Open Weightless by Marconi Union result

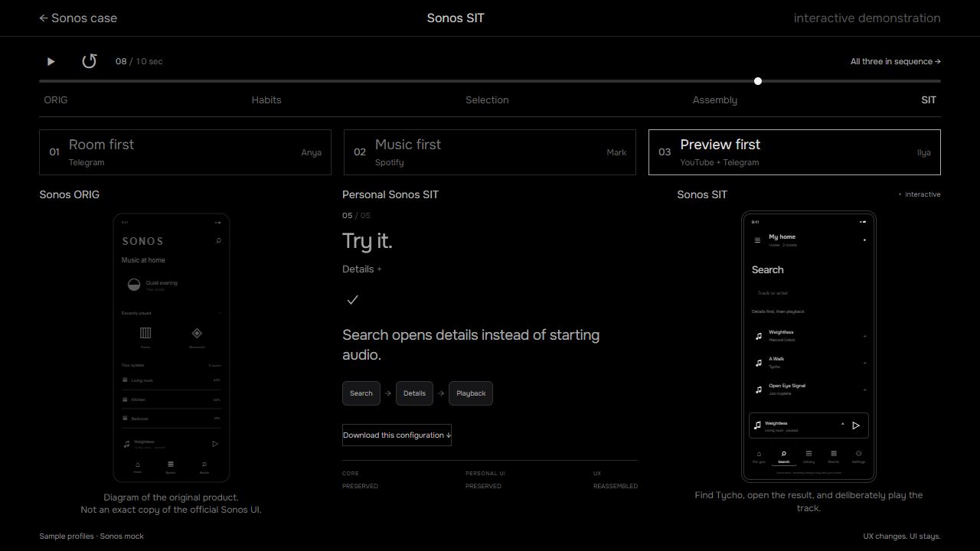[808, 336]
